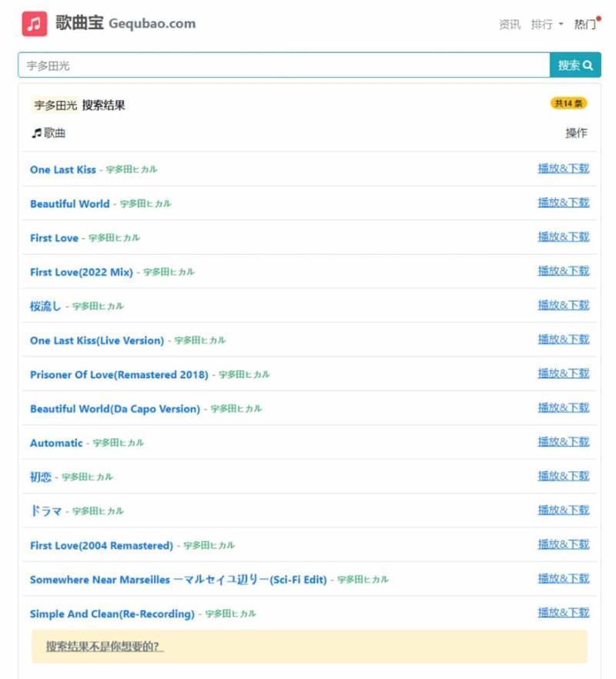Open the 热门 menu item
616x679 pixels.
(x=585, y=25)
